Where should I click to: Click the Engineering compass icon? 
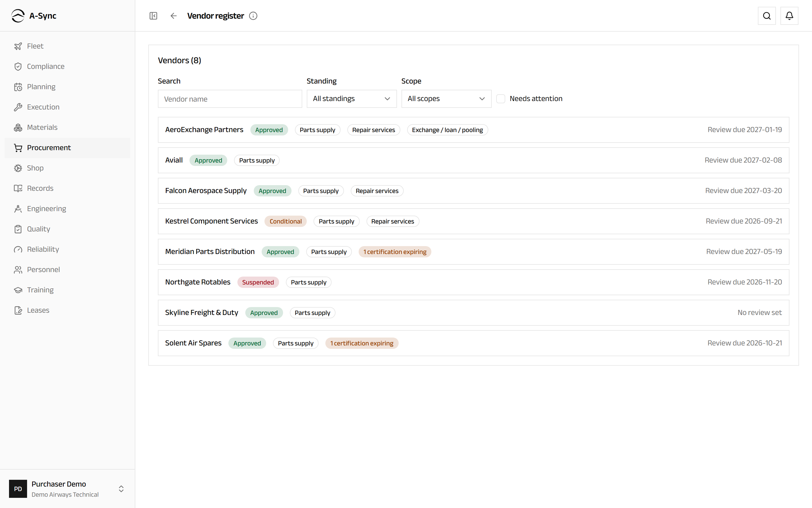tap(18, 209)
